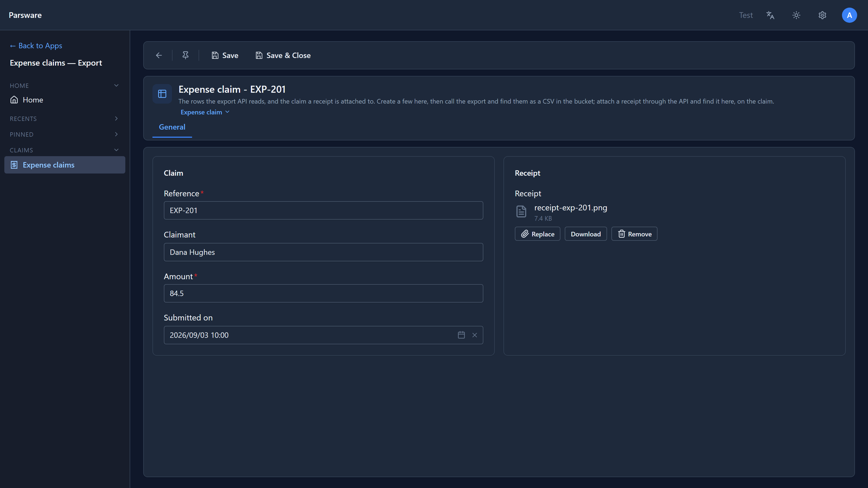Switch to the General tab
Screen dimensions: 868x488
(172, 127)
